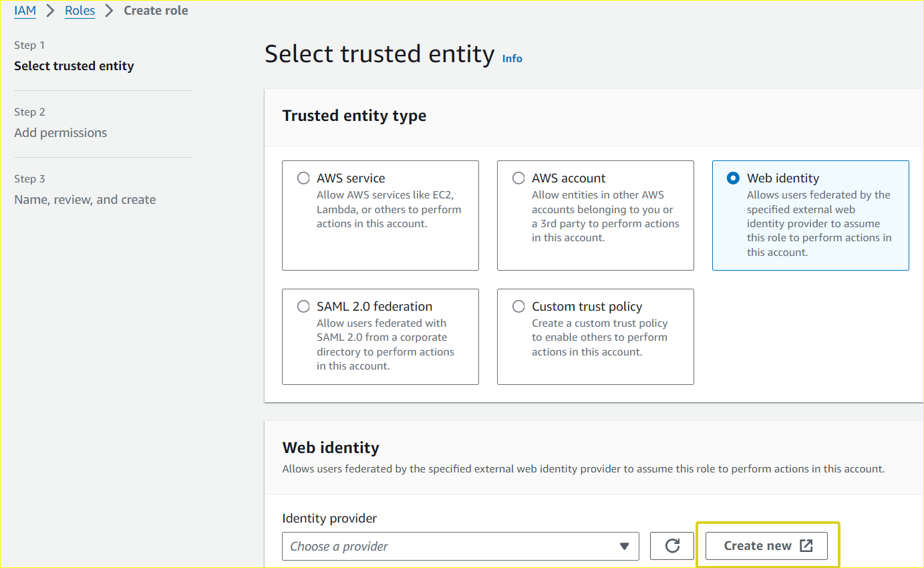Open the Roles breadcrumb link
This screenshot has width=924, height=568.
[x=80, y=10]
